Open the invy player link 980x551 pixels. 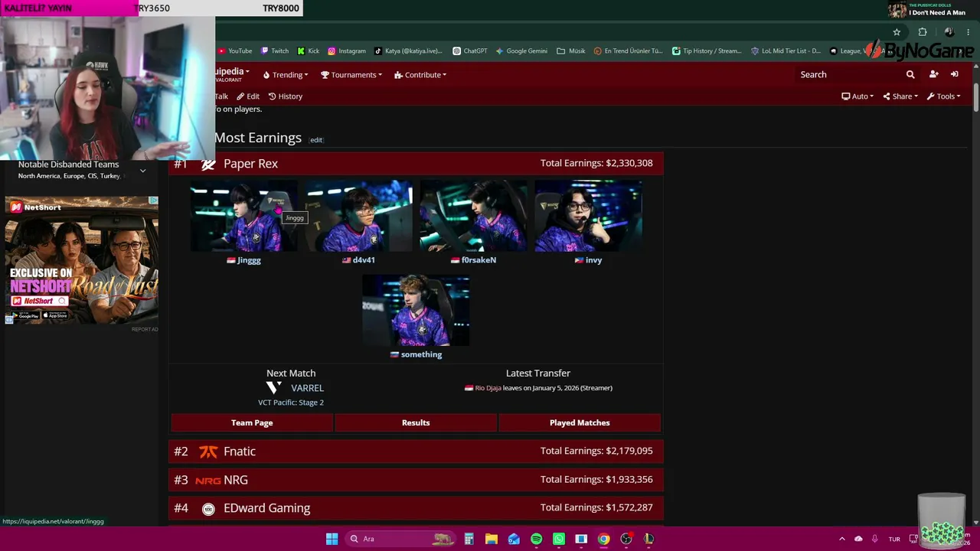pyautogui.click(x=593, y=260)
